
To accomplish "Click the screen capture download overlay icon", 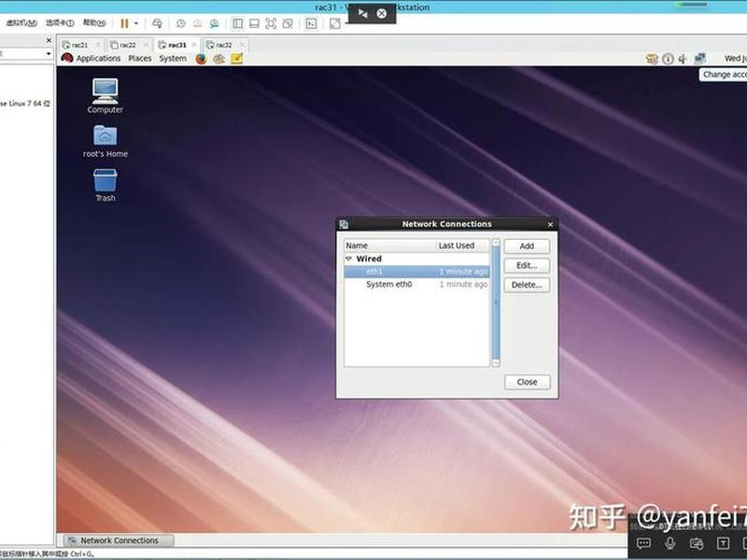I will pyautogui.click(x=697, y=543).
